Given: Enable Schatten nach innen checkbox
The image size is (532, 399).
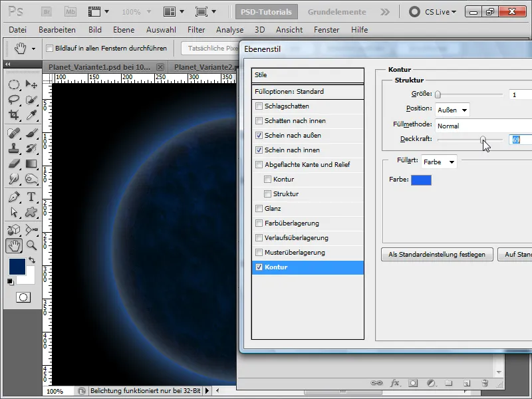Looking at the screenshot, I should (259, 121).
